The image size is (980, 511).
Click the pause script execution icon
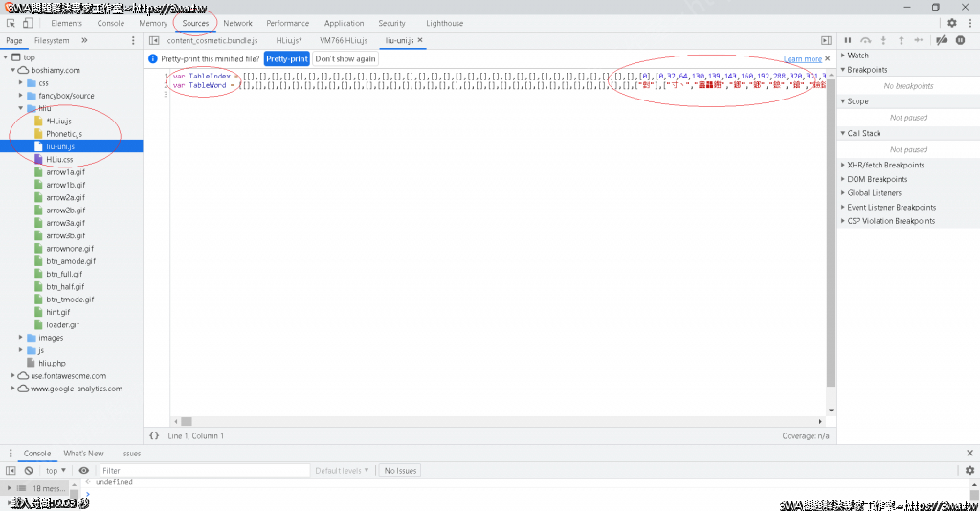point(848,40)
